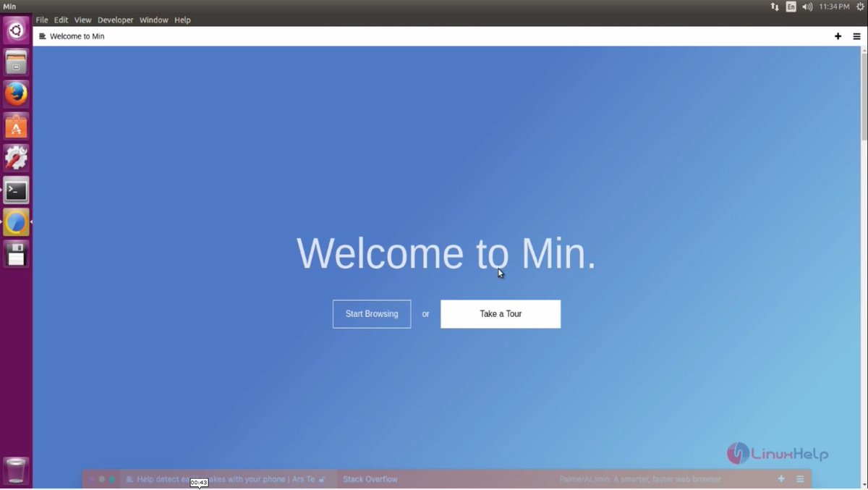Open the system power gear menu
The width and height of the screenshot is (868, 490).
point(860,7)
